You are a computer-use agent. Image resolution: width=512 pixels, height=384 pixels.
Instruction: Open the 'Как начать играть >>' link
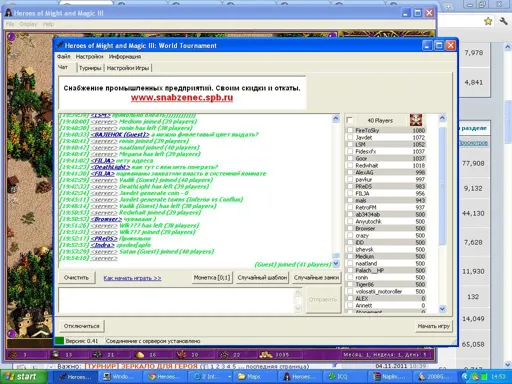[132, 278]
